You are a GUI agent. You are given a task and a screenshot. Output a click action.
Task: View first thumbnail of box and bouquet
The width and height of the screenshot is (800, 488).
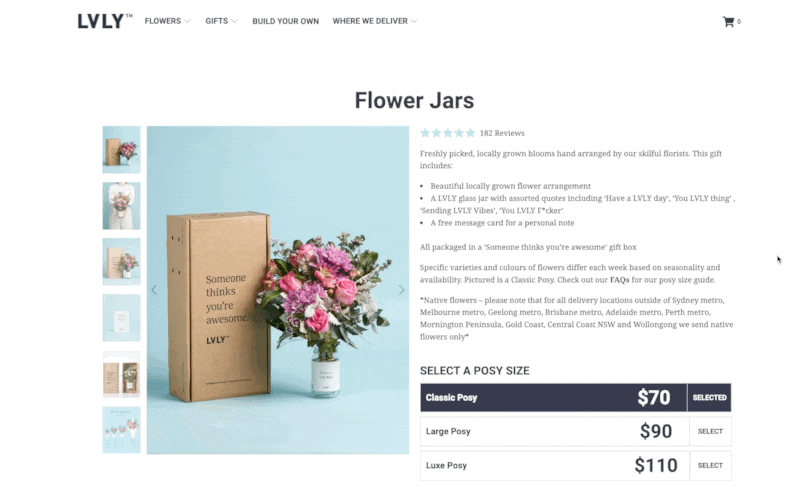point(121,150)
